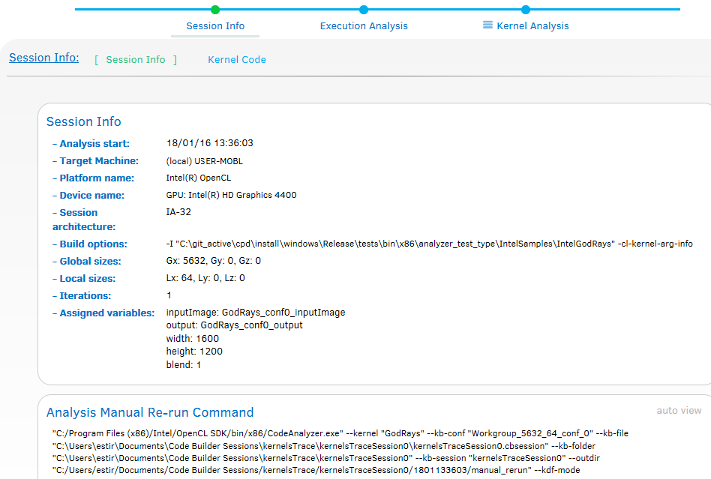Screen dimensions: 711x479
Task: Click the Build options path text
Action: [428, 244]
